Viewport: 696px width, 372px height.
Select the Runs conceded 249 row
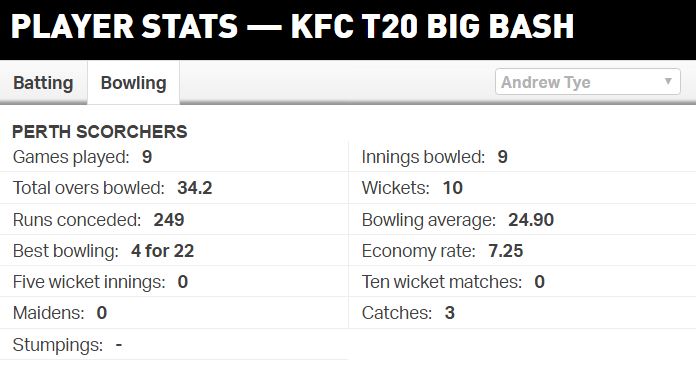(x=174, y=219)
